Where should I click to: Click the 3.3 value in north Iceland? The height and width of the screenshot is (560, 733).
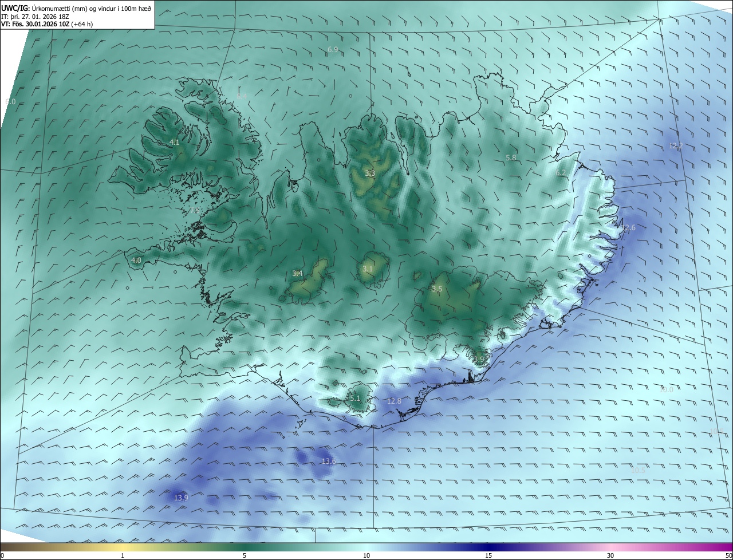(x=370, y=173)
